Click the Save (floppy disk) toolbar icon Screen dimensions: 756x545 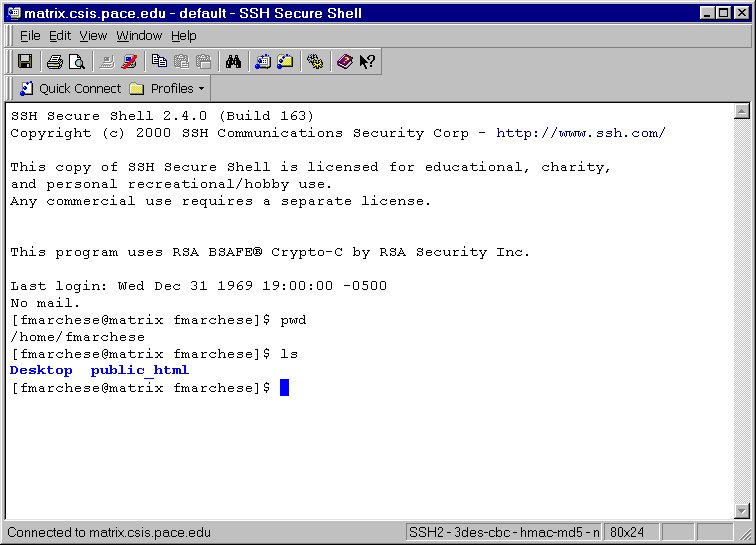25,62
